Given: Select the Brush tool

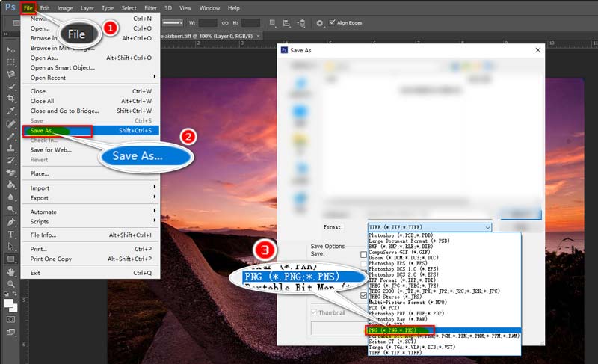Looking at the screenshot, I should pos(10,136).
